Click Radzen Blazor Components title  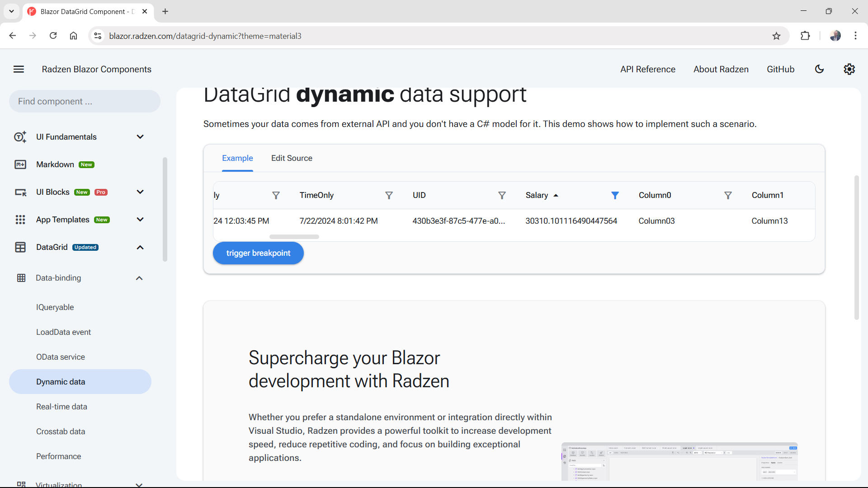[96, 69]
